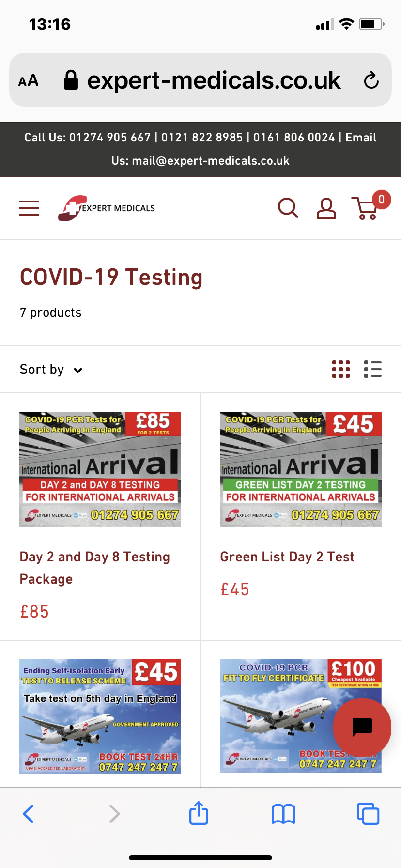Tap the Safari share icon
The height and width of the screenshot is (868, 401).
click(199, 813)
